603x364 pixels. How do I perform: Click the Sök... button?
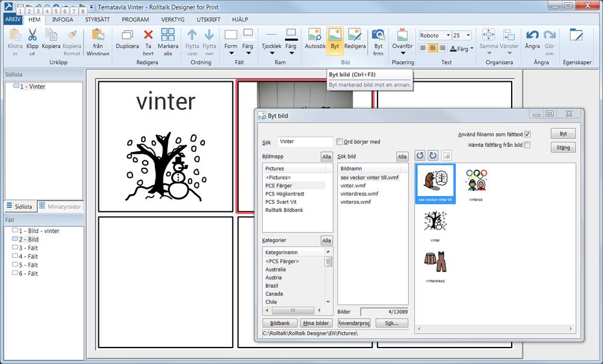(392, 323)
